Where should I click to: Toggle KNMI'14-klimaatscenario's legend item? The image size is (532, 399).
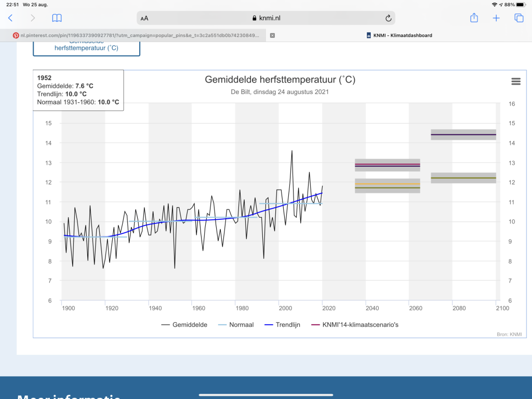355,325
